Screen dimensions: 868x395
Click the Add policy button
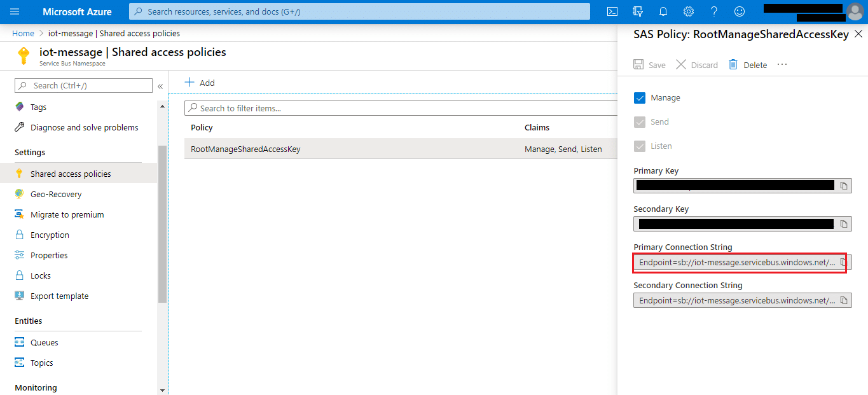point(200,83)
